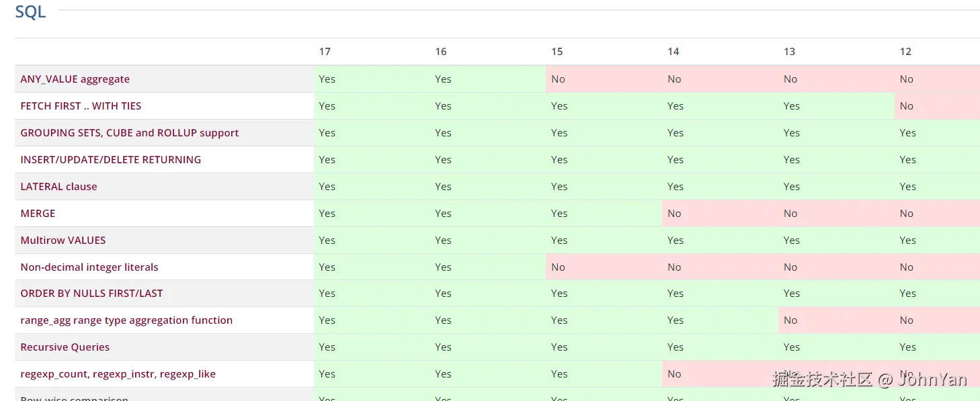Click the MERGE row's version 14 No cell
980x401 pixels.
tap(674, 214)
